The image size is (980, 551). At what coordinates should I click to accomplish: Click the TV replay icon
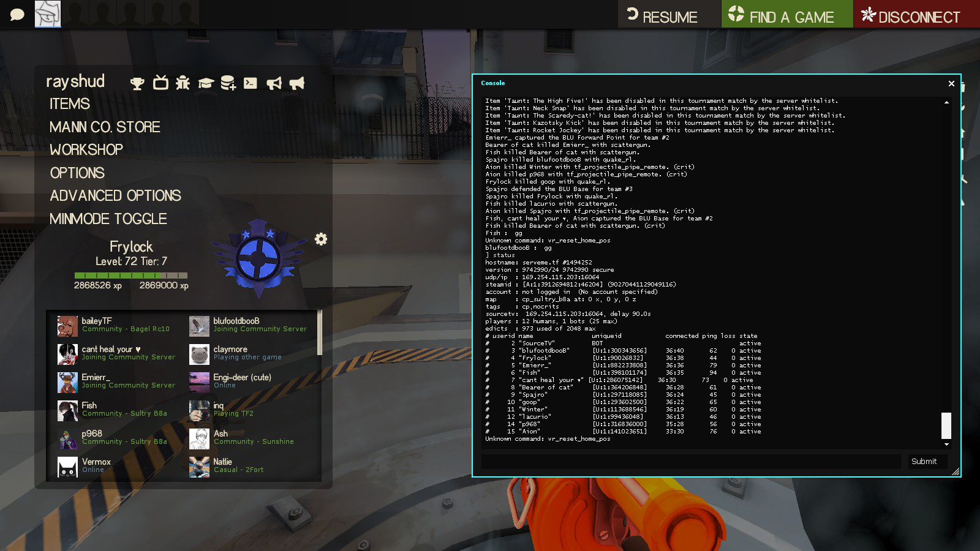pos(160,83)
